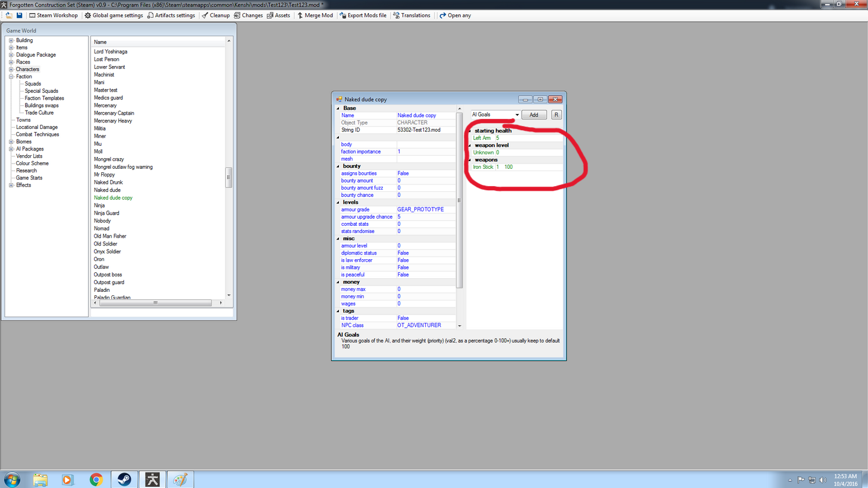Collapse the money property group
Image resolution: width=868 pixels, height=488 pixels.
pos(338,282)
